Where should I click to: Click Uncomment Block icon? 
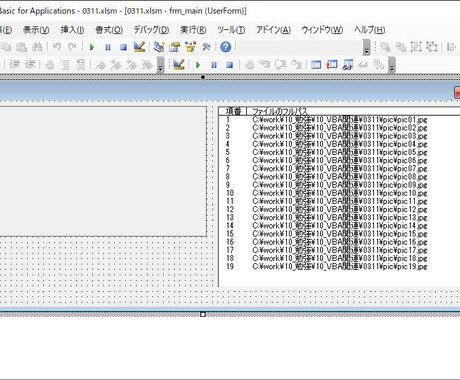click(x=81, y=65)
